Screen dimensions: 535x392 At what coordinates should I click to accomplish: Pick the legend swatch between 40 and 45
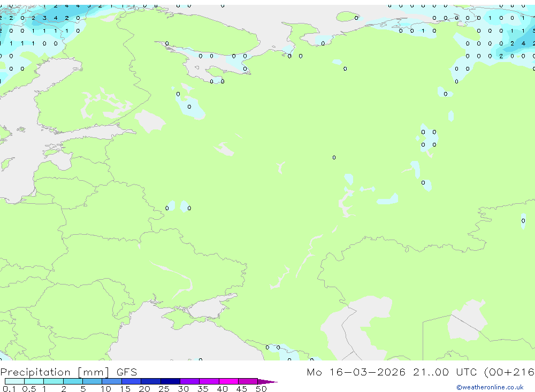[228, 381]
